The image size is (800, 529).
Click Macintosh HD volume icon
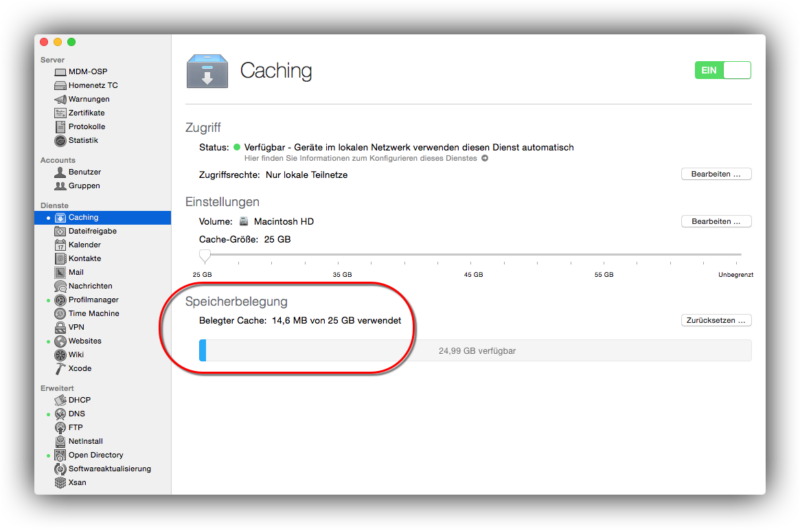(244, 221)
